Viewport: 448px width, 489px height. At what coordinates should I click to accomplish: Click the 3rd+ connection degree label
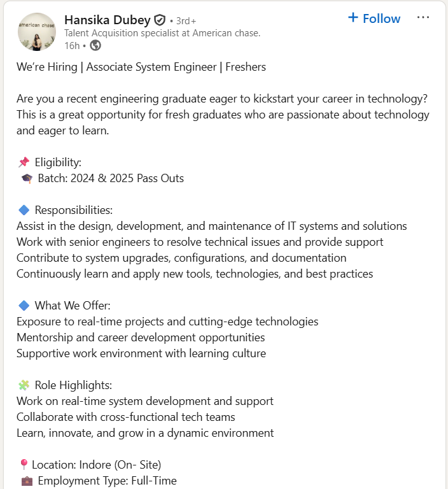(186, 20)
